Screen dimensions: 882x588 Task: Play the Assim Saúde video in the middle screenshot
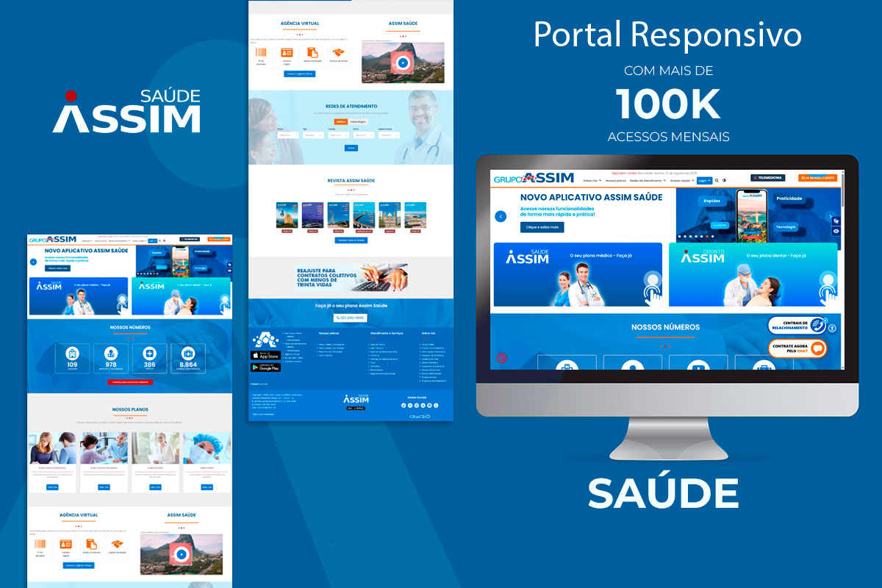[x=403, y=63]
